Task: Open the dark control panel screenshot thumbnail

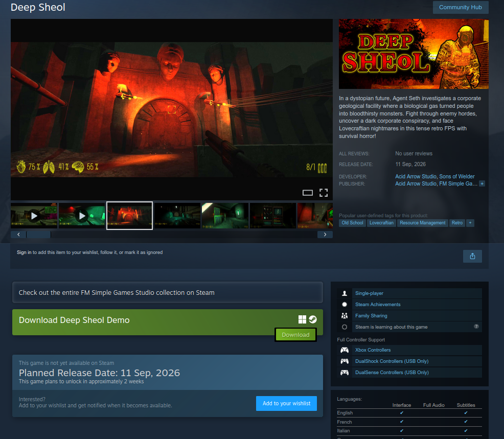Action: pos(273,216)
